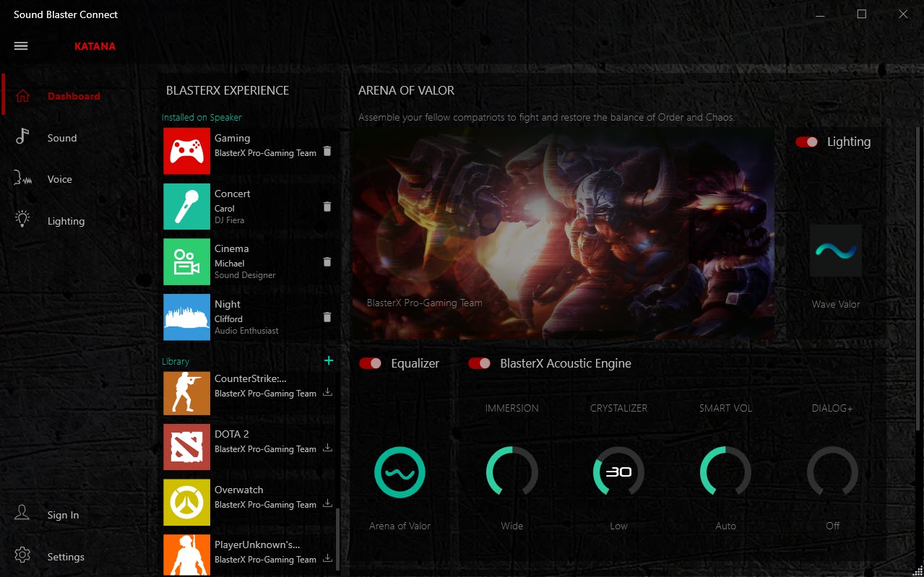Download the CounterStrike profile
The width and height of the screenshot is (924, 577).
coord(327,392)
